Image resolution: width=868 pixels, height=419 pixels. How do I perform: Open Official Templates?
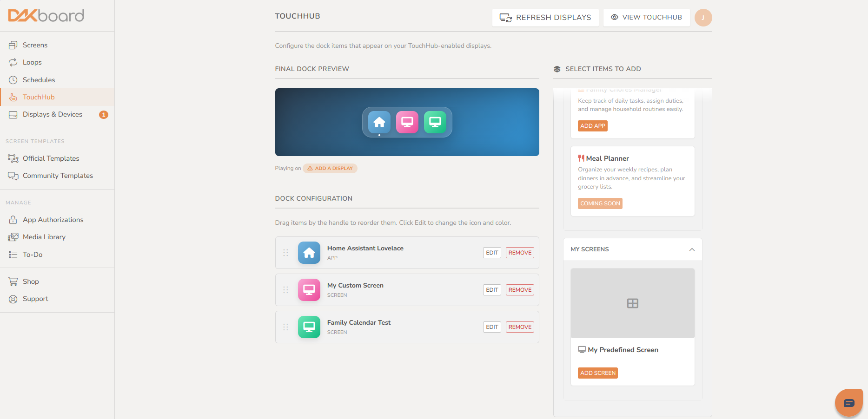[57, 158]
